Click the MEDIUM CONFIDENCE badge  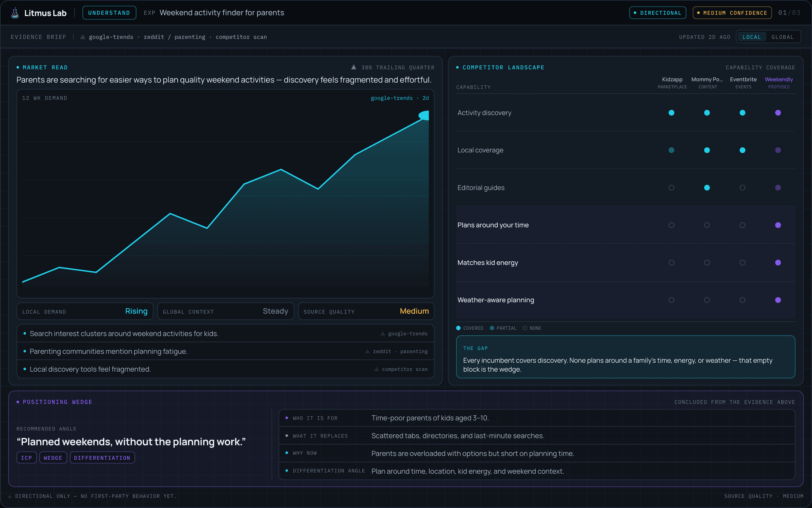(x=732, y=13)
